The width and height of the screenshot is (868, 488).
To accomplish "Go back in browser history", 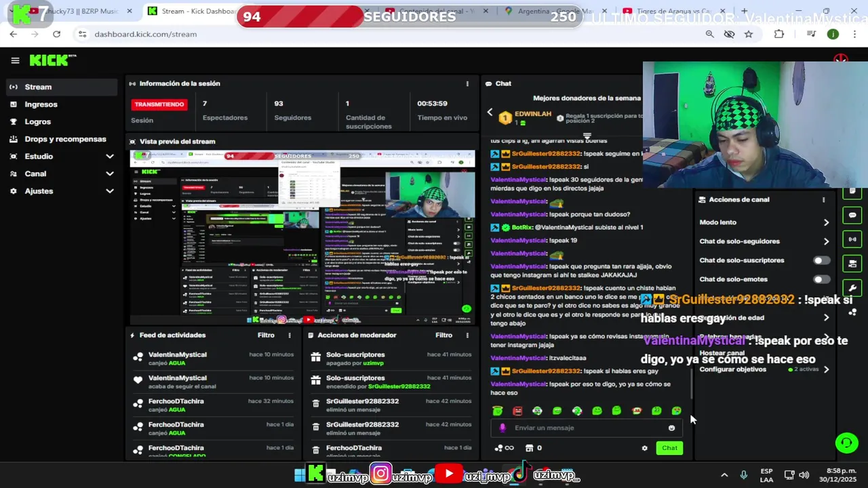I will coord(14,34).
